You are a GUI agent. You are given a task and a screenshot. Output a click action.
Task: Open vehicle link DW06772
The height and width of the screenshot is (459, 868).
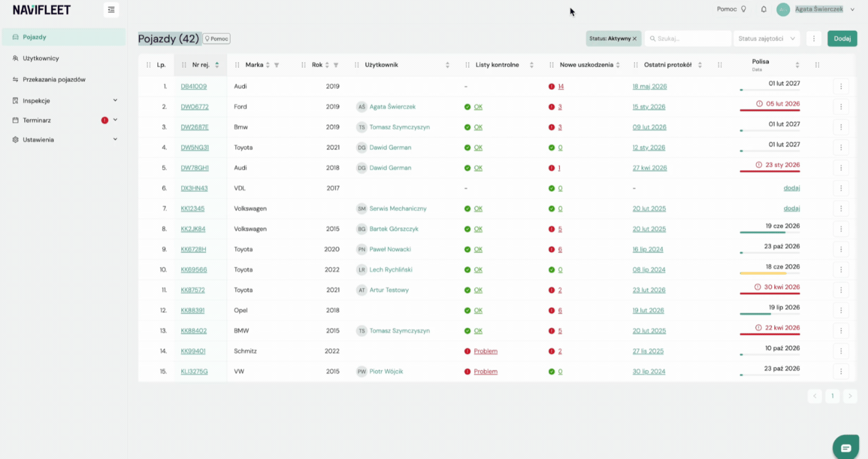pos(195,107)
